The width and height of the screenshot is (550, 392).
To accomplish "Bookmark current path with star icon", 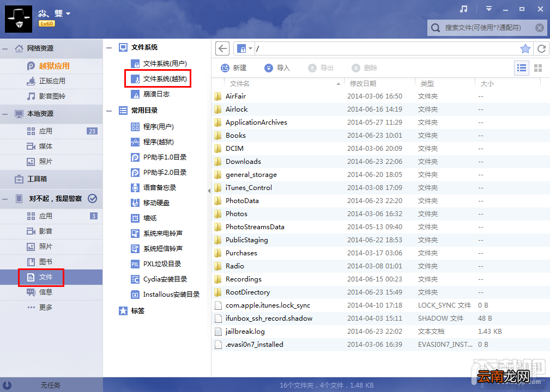I will (x=525, y=48).
